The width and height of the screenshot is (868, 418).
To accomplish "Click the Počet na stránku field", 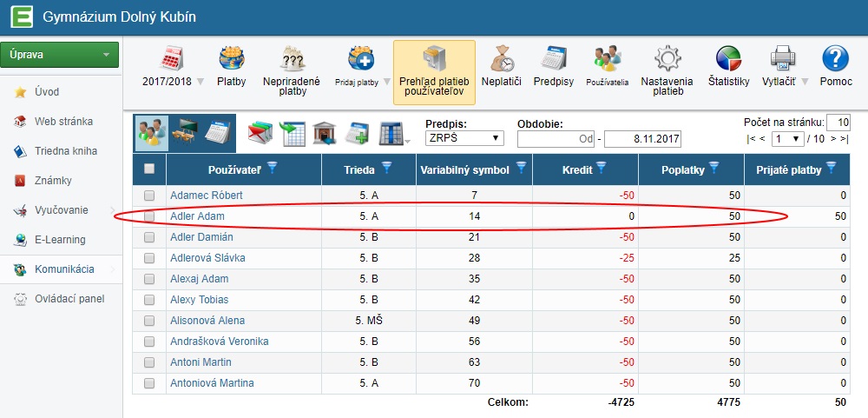I will pos(838,123).
